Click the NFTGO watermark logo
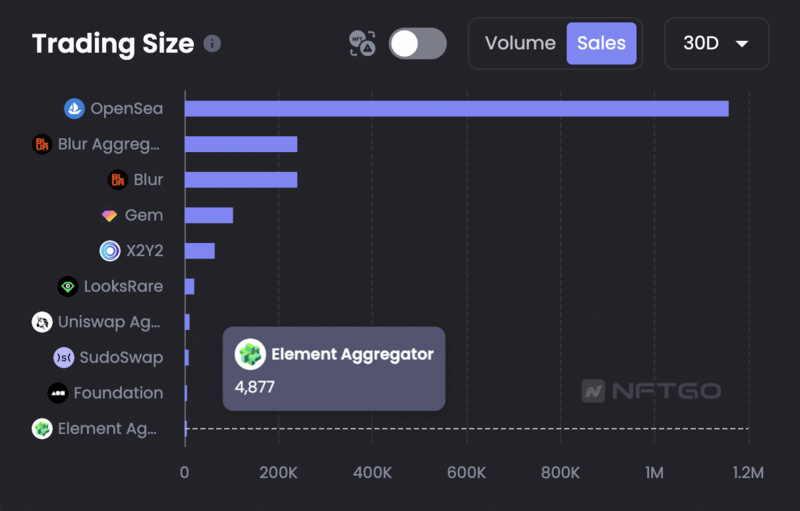This screenshot has width=800, height=511. pos(651,391)
